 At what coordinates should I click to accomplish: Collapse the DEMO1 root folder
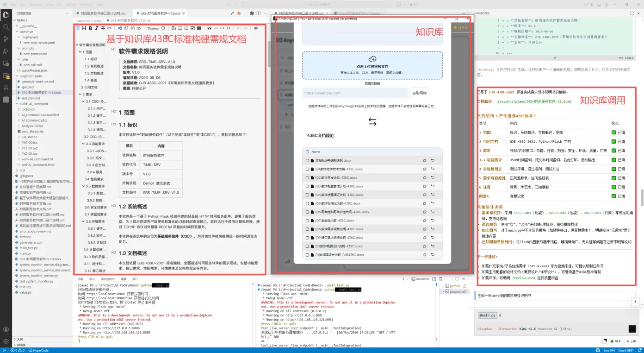(x=14, y=21)
